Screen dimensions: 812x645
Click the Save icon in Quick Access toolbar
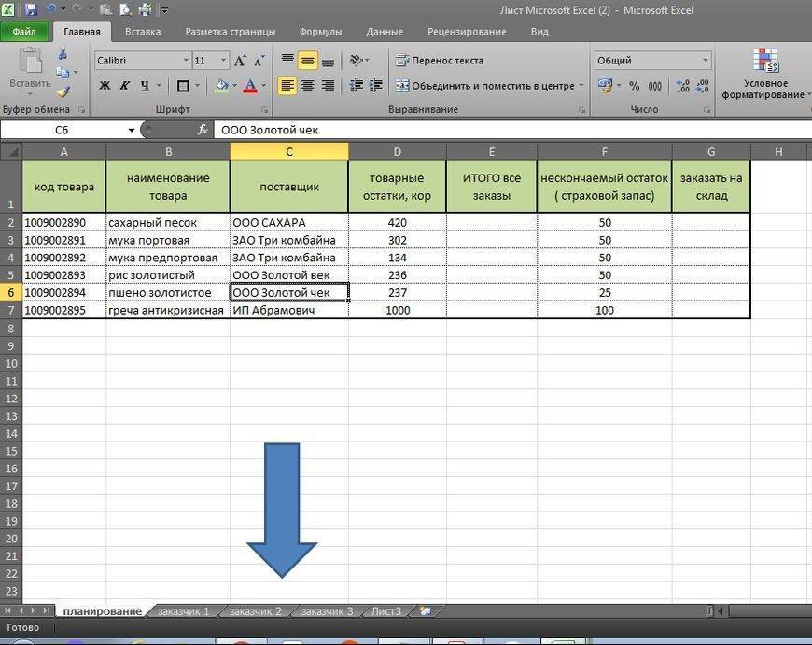(x=31, y=8)
